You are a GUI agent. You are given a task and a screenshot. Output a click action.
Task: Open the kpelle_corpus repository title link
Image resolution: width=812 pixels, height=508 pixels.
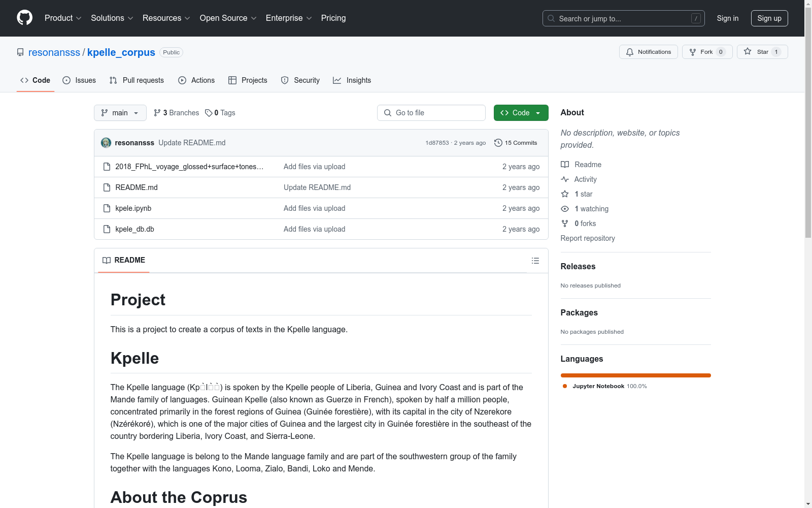[x=121, y=52]
